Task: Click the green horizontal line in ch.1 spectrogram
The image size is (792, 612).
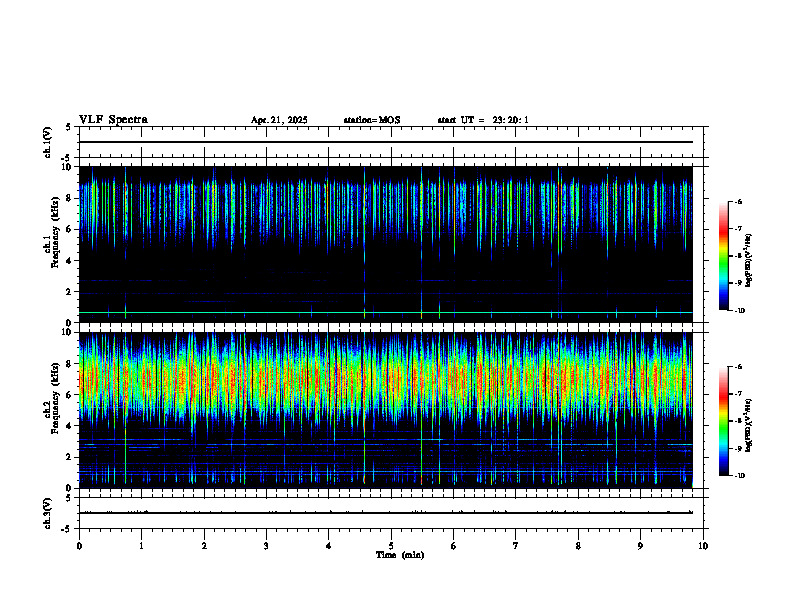Action: coord(385,313)
